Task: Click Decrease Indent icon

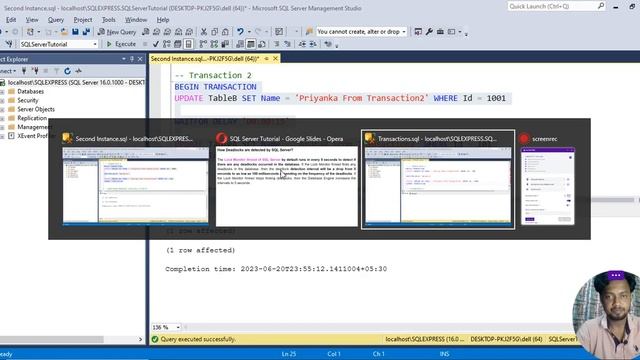Action: click(x=302, y=44)
